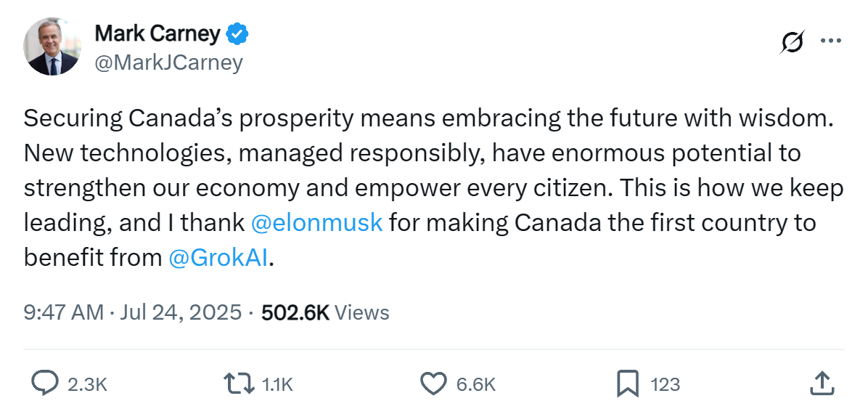Click the 2.3K replies count
Image resolution: width=868 pixels, height=417 pixels.
click(87, 384)
